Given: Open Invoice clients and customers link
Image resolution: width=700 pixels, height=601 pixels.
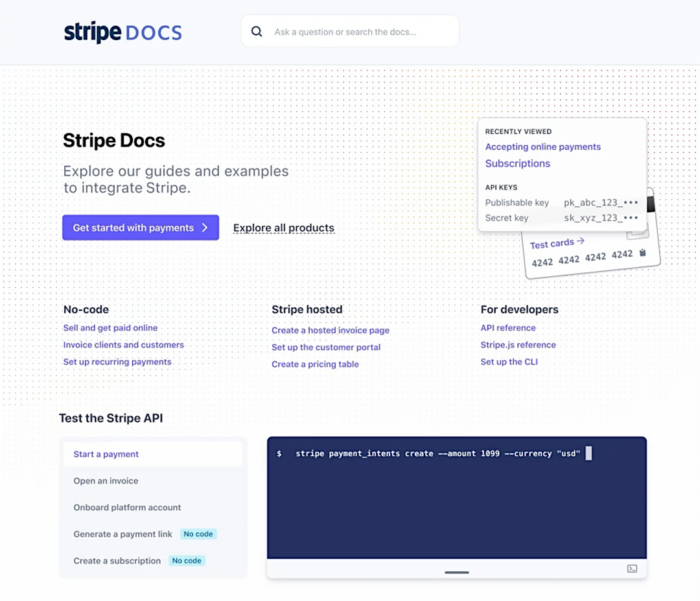Looking at the screenshot, I should pyautogui.click(x=123, y=345).
